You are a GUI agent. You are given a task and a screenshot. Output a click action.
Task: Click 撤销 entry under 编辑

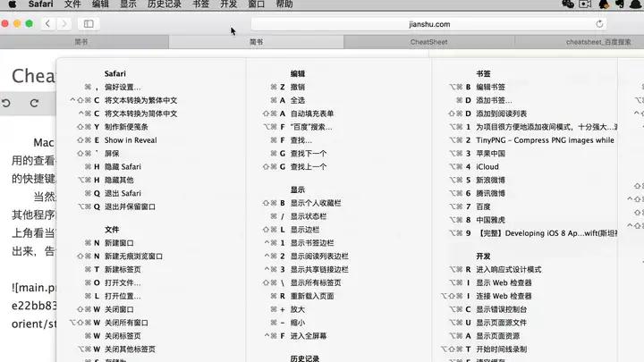[298, 87]
